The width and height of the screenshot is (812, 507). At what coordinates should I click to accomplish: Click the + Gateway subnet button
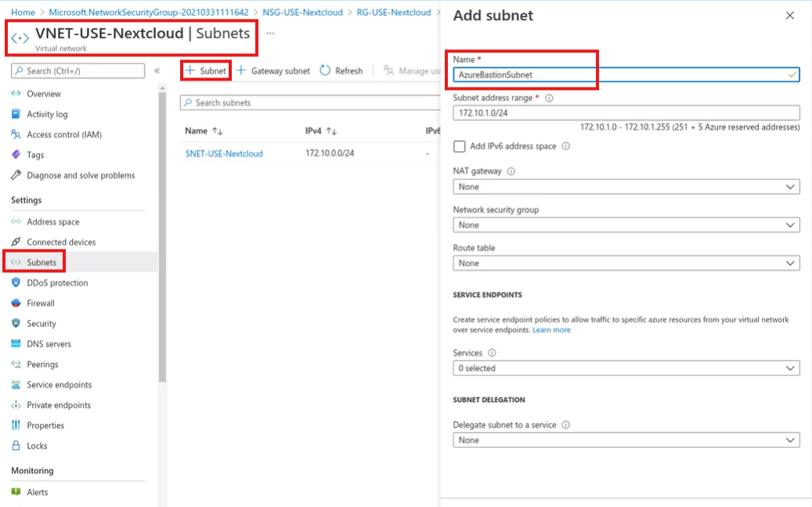[273, 71]
